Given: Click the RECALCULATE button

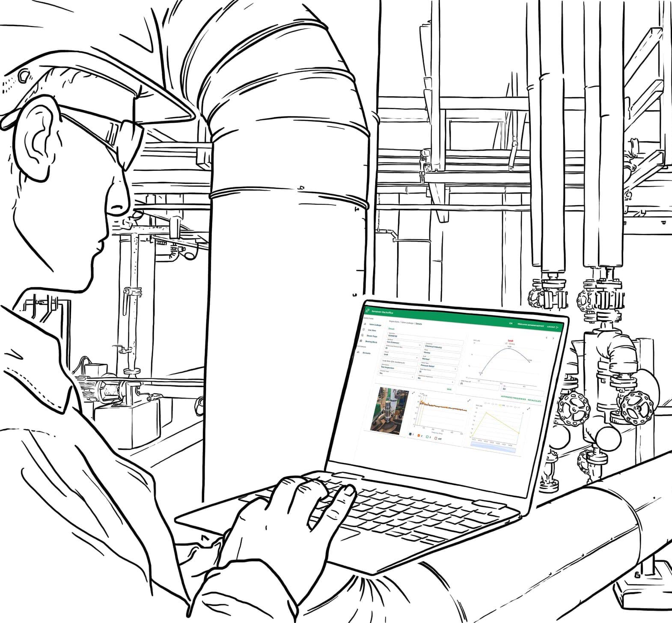Looking at the screenshot, I should pyautogui.click(x=534, y=400).
